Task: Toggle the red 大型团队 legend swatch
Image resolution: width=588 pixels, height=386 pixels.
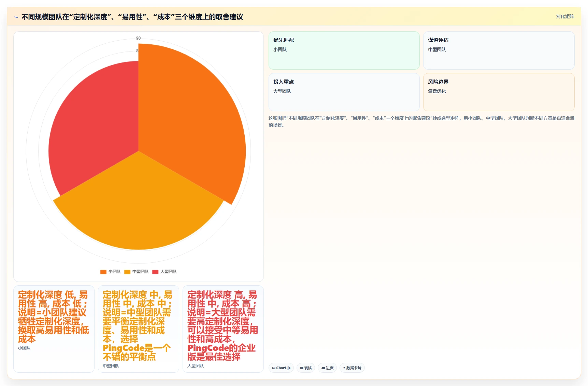Action: tap(155, 272)
